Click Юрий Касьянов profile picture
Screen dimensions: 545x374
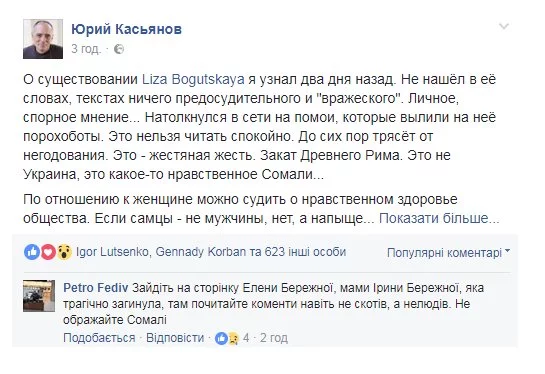pos(43,39)
